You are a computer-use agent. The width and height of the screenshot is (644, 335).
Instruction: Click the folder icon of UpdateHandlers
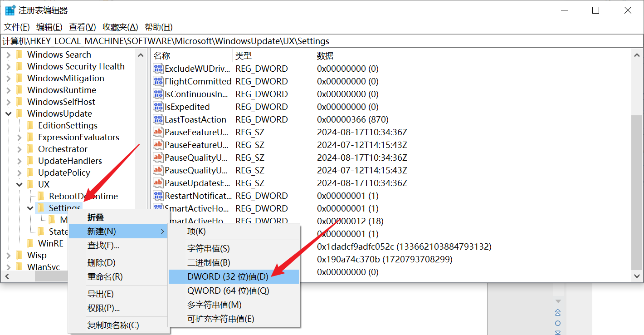(x=30, y=161)
